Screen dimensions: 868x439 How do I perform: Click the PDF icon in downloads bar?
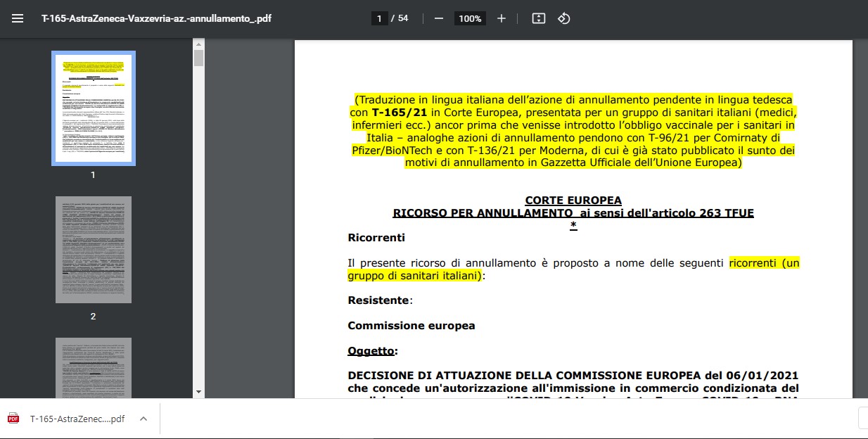pyautogui.click(x=13, y=419)
